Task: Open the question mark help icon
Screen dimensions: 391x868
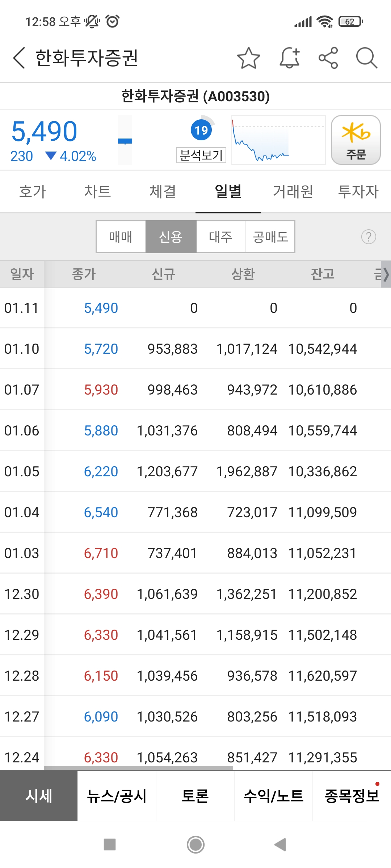Action: [369, 237]
